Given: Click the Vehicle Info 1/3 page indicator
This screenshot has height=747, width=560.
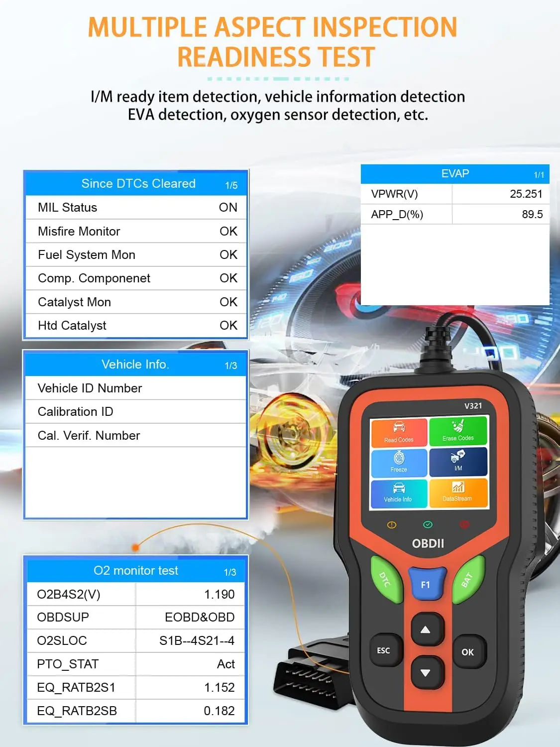Looking at the screenshot, I should [231, 366].
